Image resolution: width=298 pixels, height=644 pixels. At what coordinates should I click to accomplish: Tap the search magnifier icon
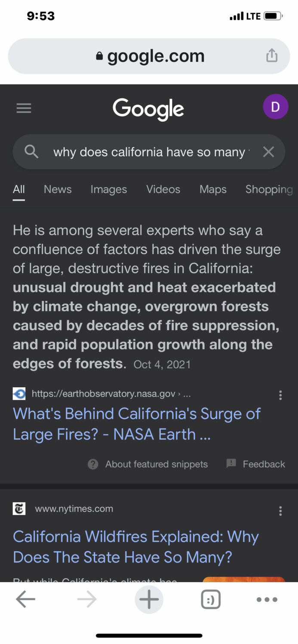click(31, 152)
